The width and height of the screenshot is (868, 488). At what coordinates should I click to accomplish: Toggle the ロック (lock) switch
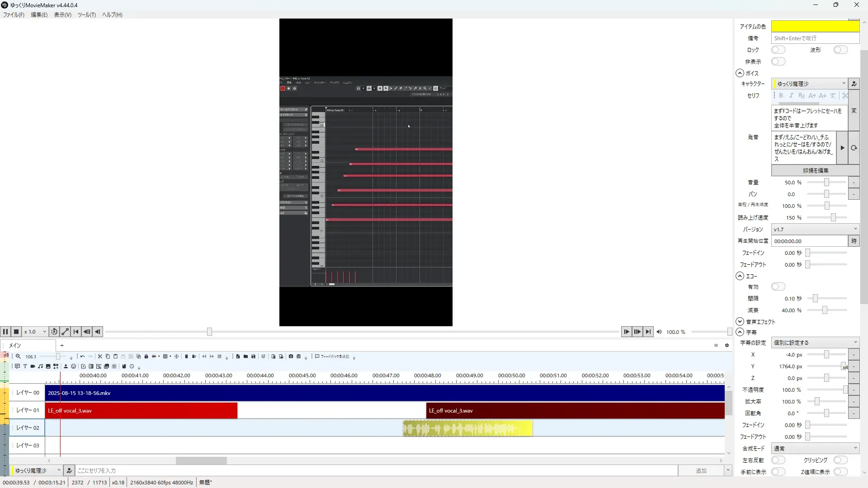pos(778,50)
